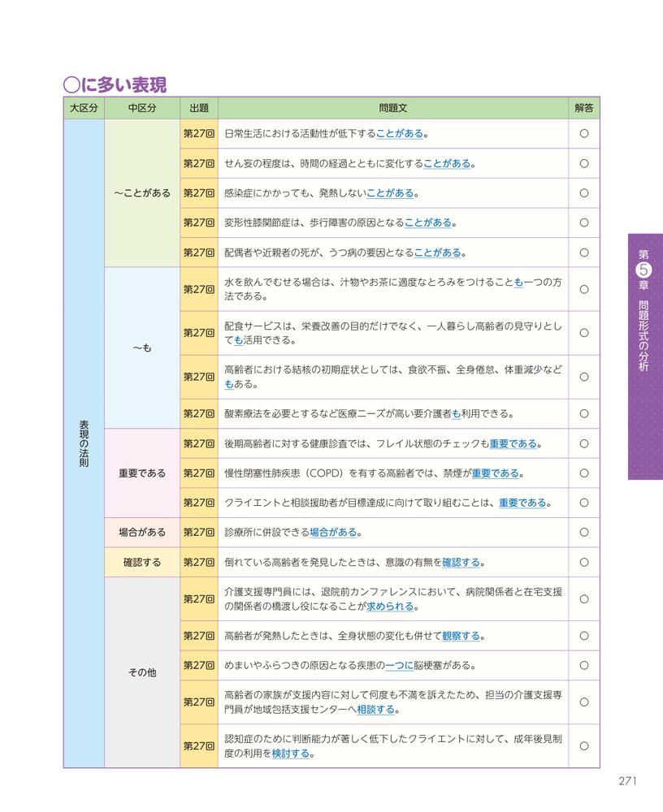Click underlined 観察する phrase

[461, 636]
